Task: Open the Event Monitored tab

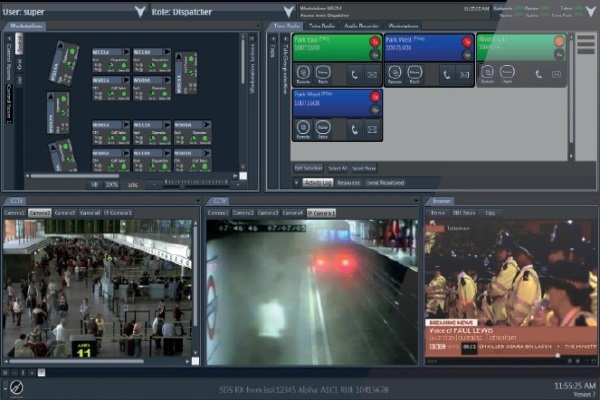Action: 385,183
